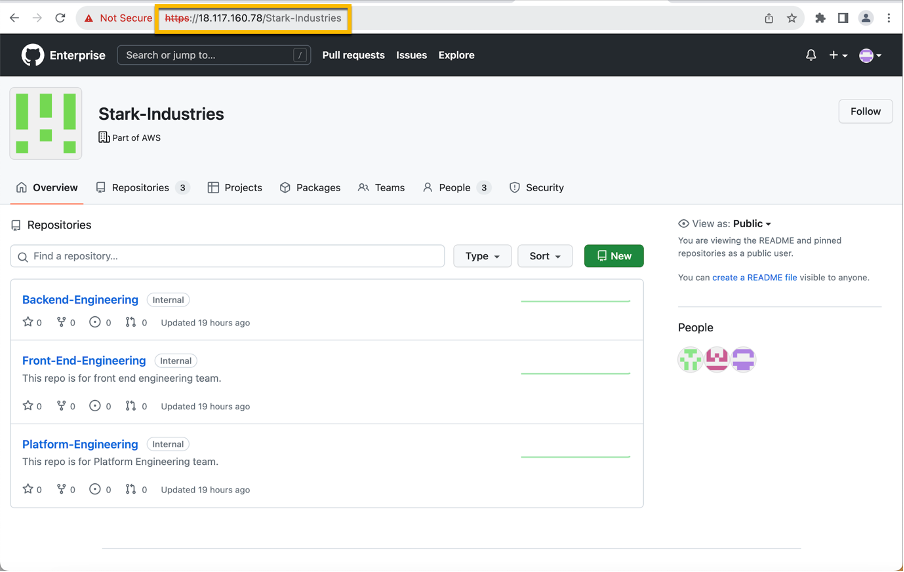Click the fork count of Front-End-Engineering
Viewport: 904px width, 572px height.
pos(66,406)
